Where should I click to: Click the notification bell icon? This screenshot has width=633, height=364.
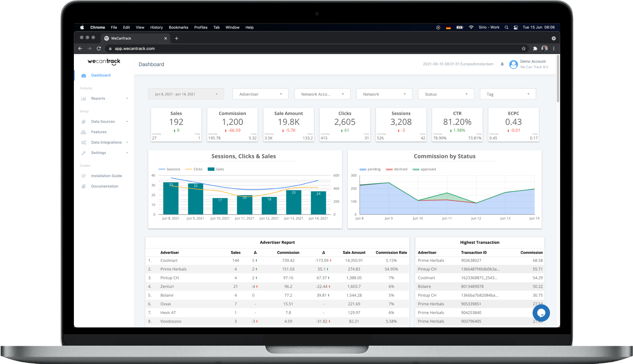tap(502, 64)
